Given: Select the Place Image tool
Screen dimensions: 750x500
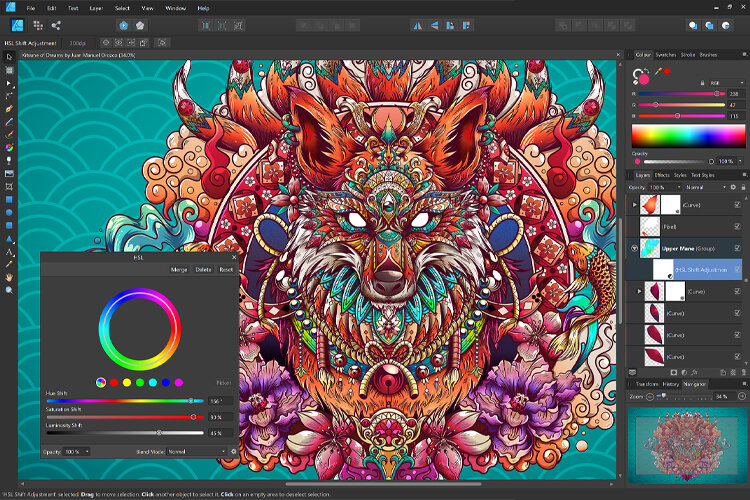Looking at the screenshot, I should click(x=9, y=174).
